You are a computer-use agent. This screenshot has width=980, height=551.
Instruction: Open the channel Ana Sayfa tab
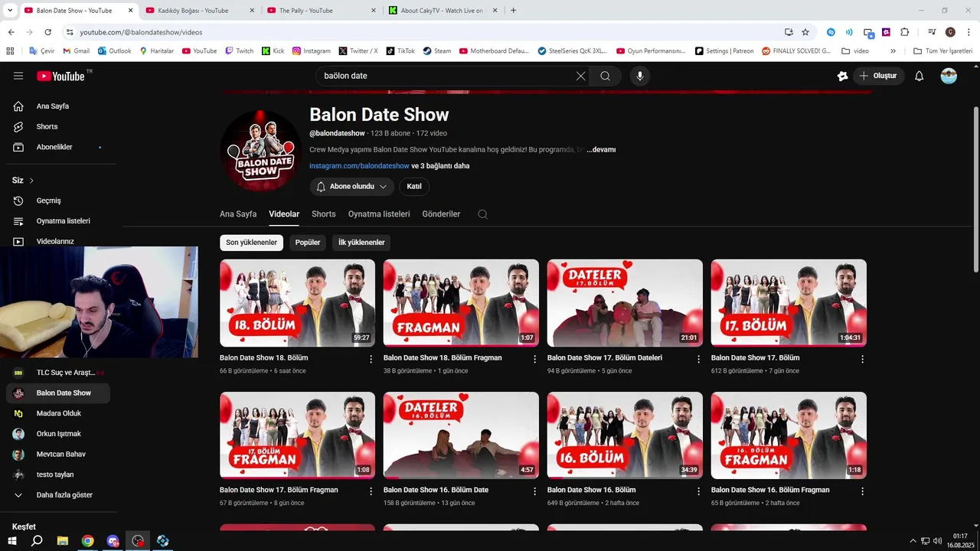tap(238, 214)
